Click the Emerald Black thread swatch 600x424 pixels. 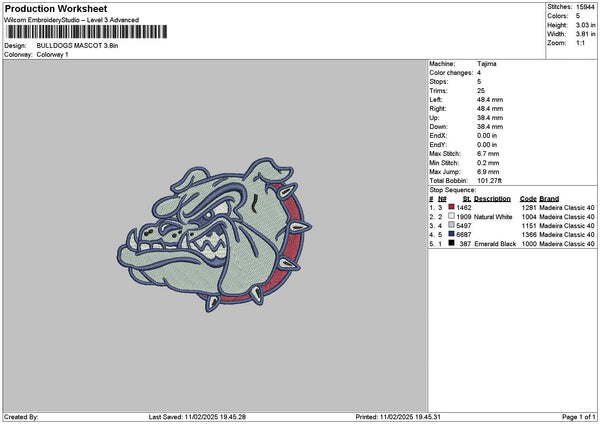click(452, 243)
